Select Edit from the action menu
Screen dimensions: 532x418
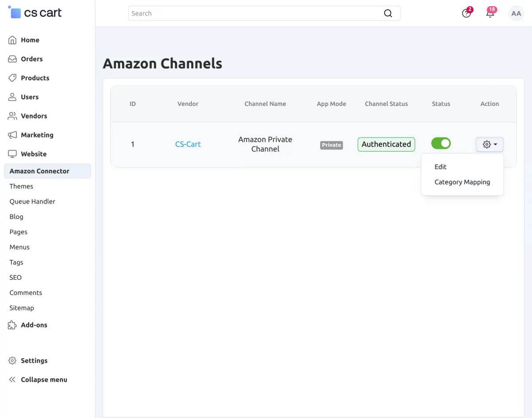(440, 167)
